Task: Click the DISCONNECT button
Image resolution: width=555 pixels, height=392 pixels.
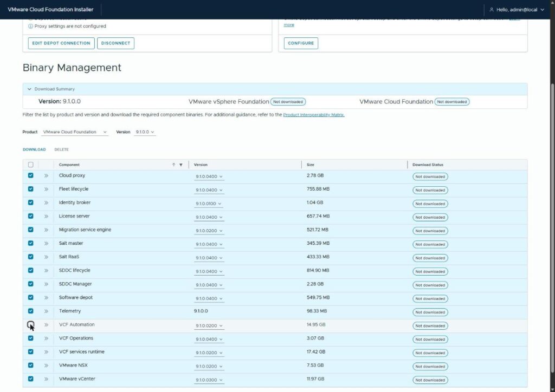Action: [116, 43]
